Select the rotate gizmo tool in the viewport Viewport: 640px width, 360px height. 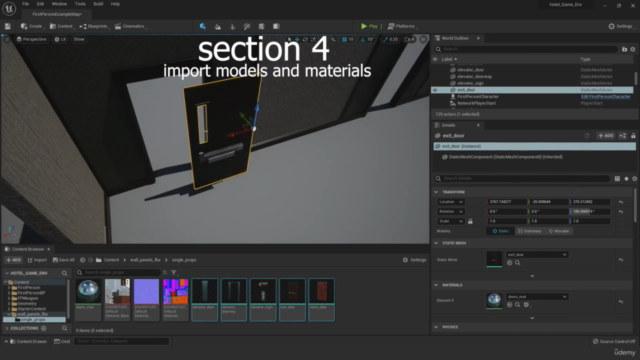click(305, 40)
